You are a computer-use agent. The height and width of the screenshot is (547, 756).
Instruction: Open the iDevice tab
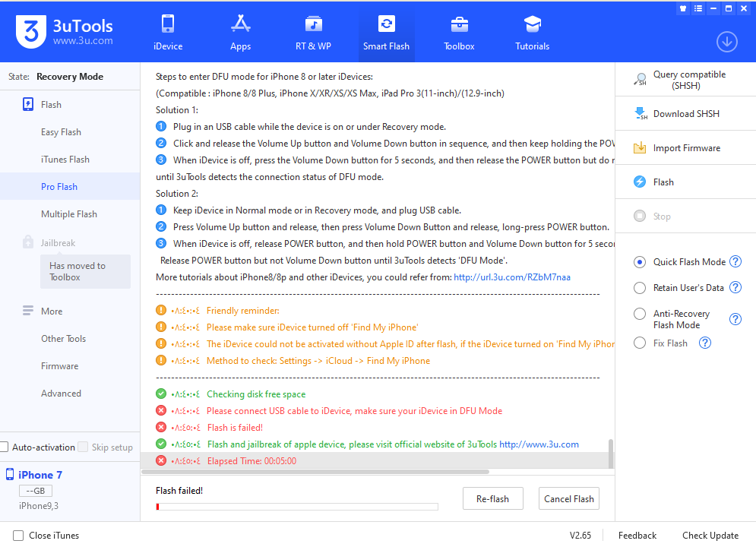(168, 33)
